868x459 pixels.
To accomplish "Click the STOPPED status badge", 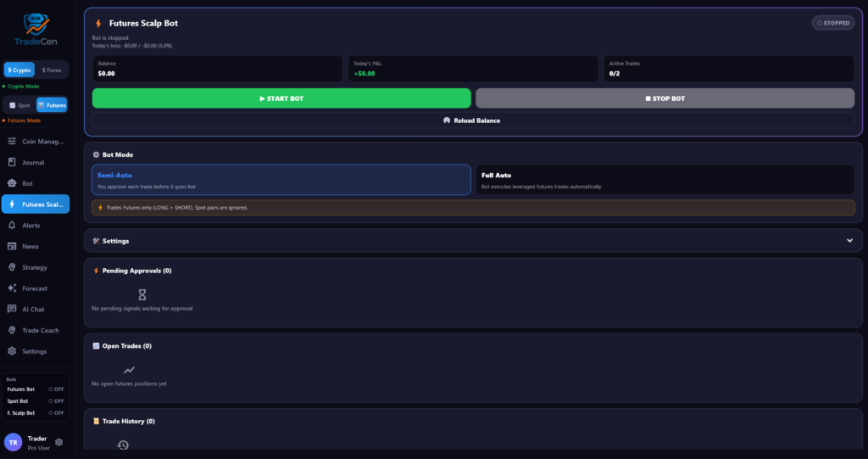I will [833, 23].
